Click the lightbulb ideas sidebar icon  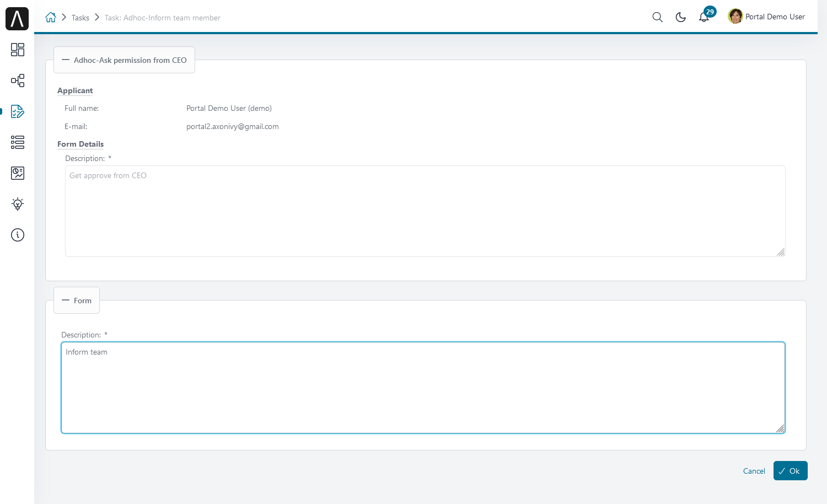[18, 204]
